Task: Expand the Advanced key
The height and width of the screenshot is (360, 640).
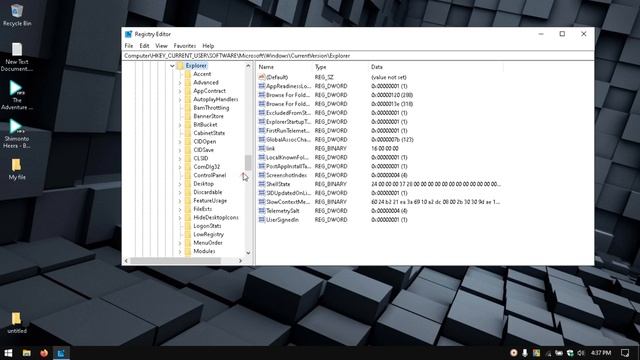Action: [180, 82]
